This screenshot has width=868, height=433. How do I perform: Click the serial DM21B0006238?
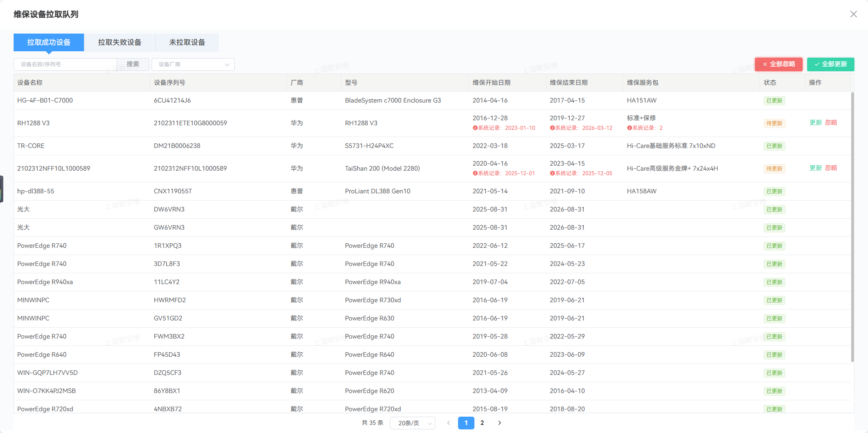[x=177, y=146]
